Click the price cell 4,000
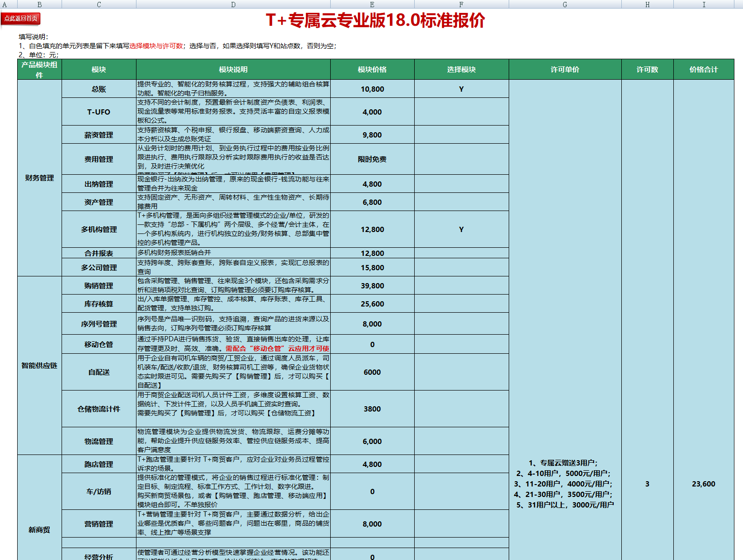743x560 pixels. coord(372,112)
